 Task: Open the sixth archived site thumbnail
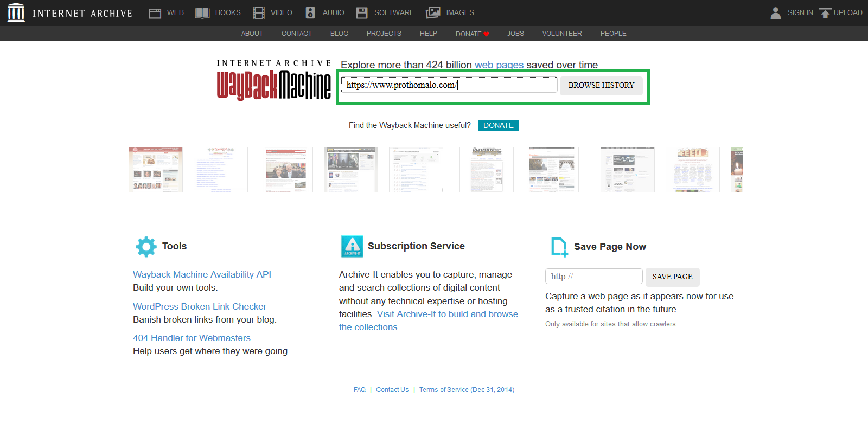coord(487,170)
